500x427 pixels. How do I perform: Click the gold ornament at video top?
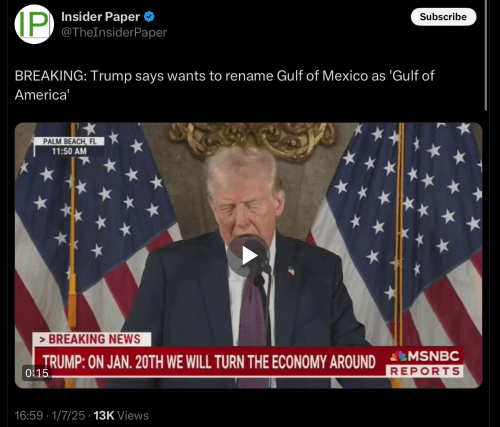pyautogui.click(x=252, y=138)
